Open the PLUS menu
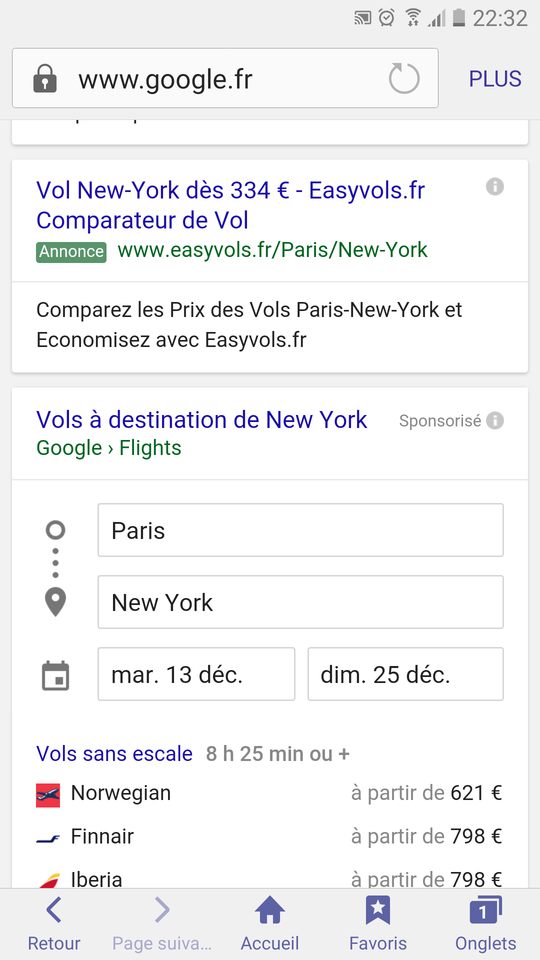 tap(495, 78)
